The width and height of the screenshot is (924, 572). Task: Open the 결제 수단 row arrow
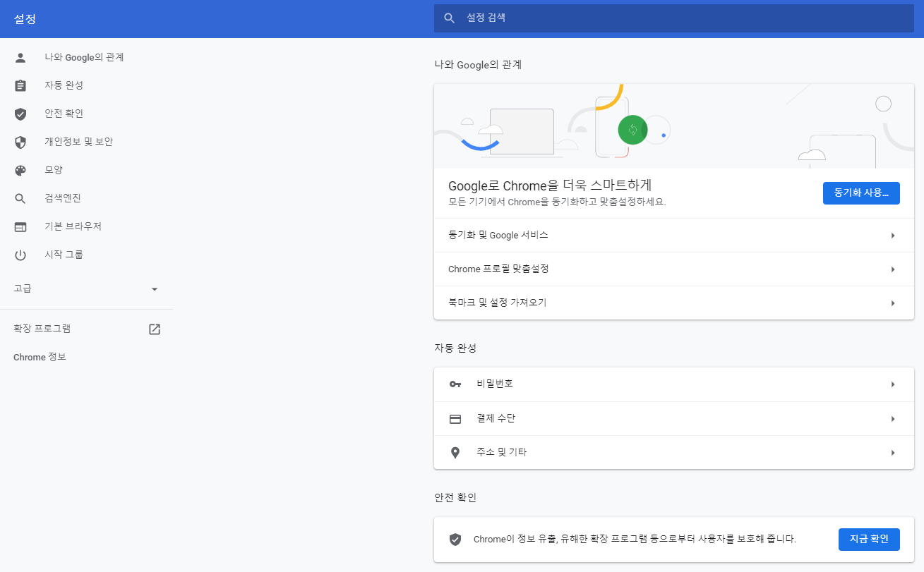point(893,418)
